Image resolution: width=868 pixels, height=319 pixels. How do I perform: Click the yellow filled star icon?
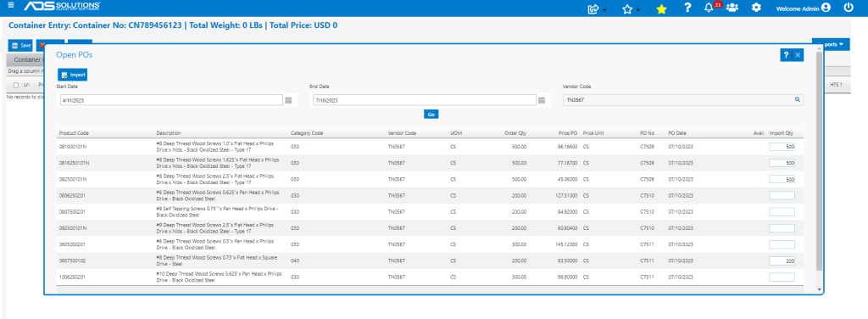[x=661, y=8]
